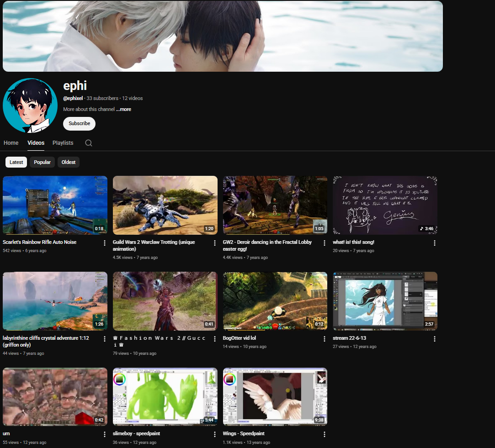Subscribe to the ephi channel
This screenshot has height=448, width=495.
pyautogui.click(x=79, y=123)
